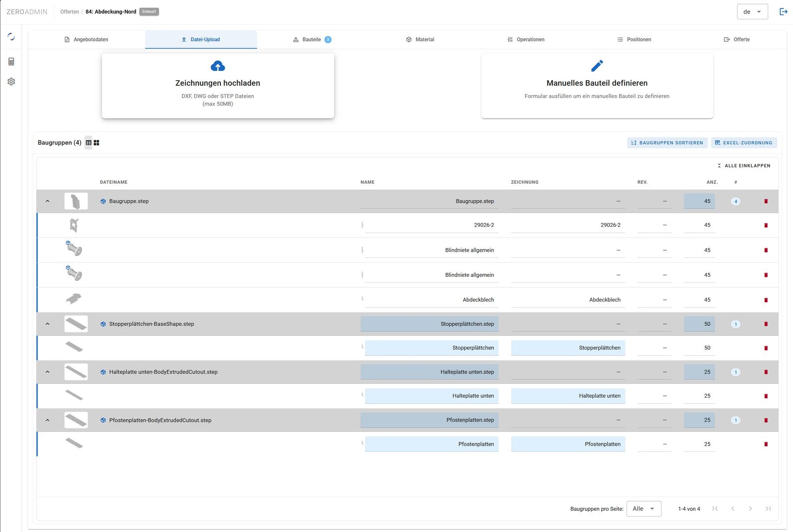Click 3D cube icon beside Halteplatte unten-BodyExtrudedCutout.step
The image size is (793, 532).
(x=103, y=372)
